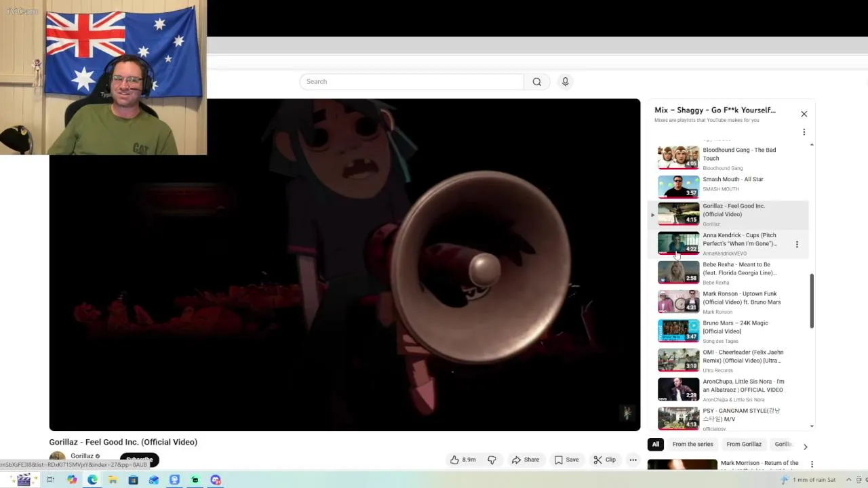Show more filter chips with the right arrow
The height and width of the screenshot is (488, 868).
[x=805, y=447]
